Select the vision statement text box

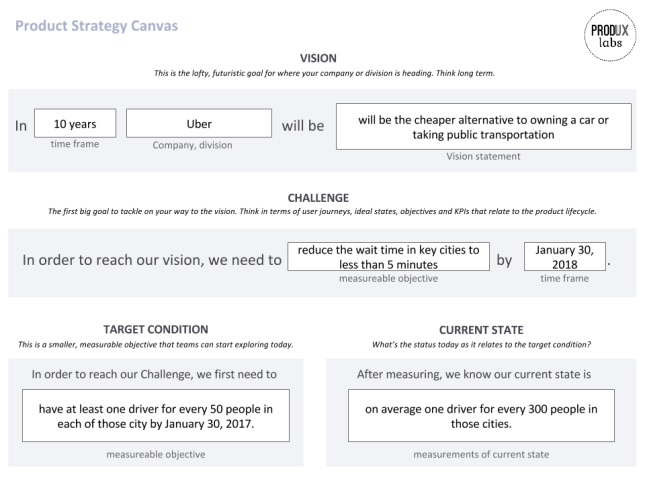(483, 126)
